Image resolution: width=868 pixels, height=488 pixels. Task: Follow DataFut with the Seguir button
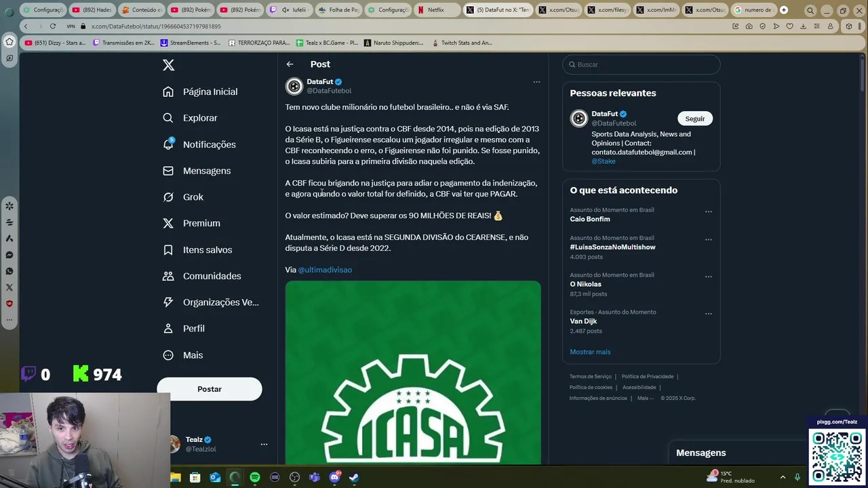point(695,119)
